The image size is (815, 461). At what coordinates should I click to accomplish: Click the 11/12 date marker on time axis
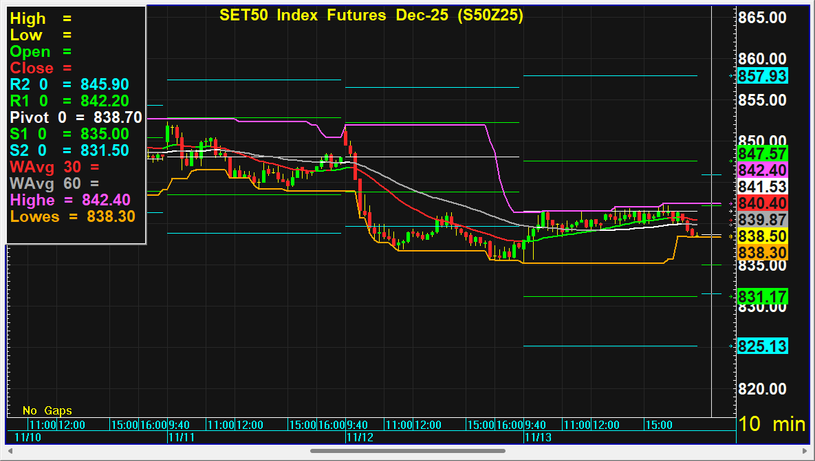point(358,437)
